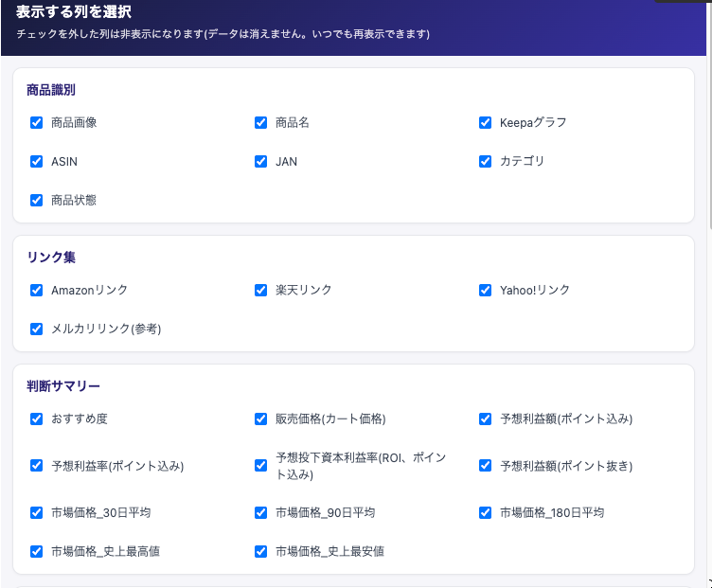Toggle the おすすめ度 checkbox
Viewport: 712px width, 588px height.
36,419
